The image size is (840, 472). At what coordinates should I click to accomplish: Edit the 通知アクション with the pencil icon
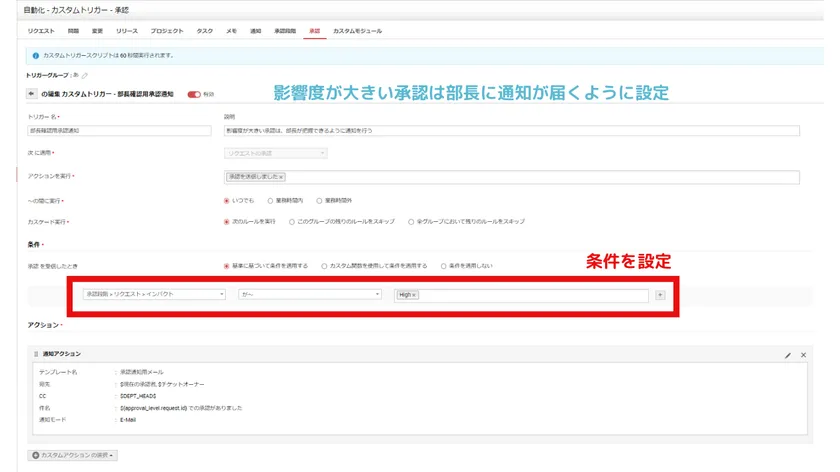point(788,354)
